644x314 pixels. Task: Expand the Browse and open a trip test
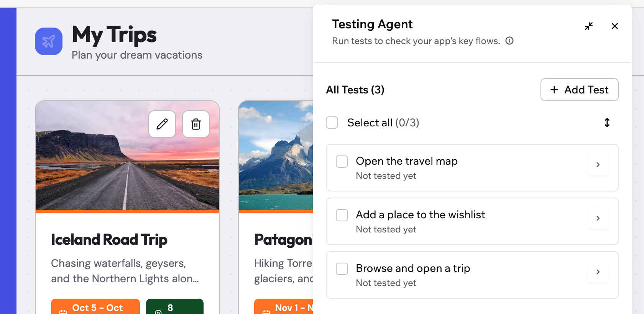point(598,272)
